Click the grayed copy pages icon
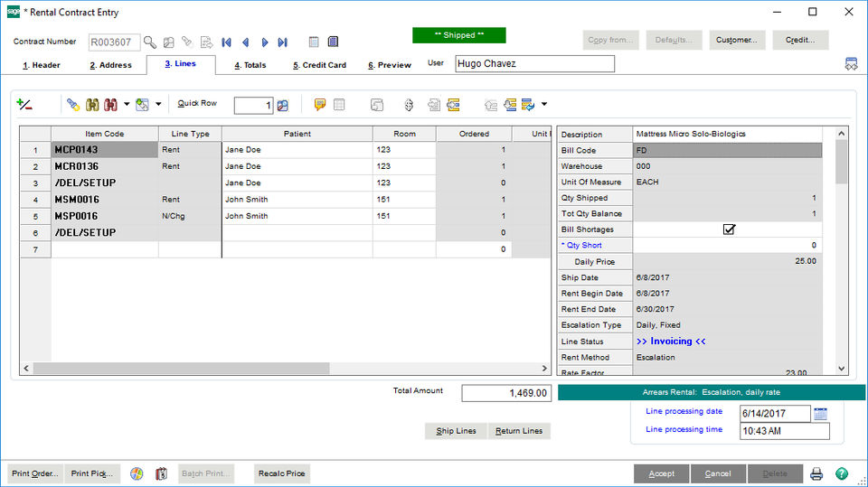The width and height of the screenshot is (868, 487). pyautogui.click(x=377, y=105)
